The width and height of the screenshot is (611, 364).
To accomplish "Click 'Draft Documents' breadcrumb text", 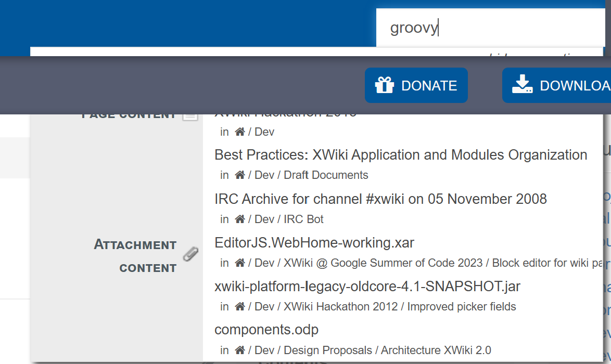I will [326, 175].
